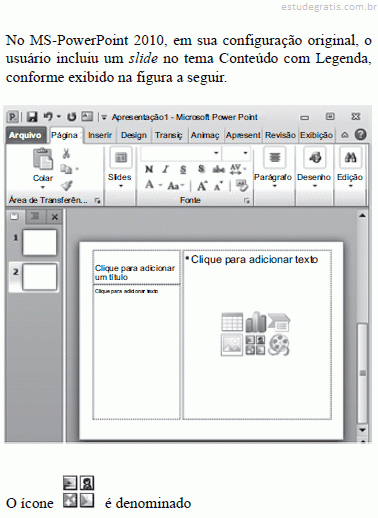Open the Design ribbon tab
The height and width of the screenshot is (518, 378).
(134, 135)
